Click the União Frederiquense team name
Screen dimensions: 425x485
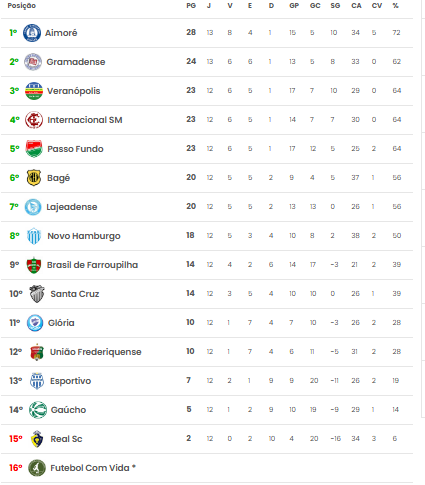pos(96,352)
